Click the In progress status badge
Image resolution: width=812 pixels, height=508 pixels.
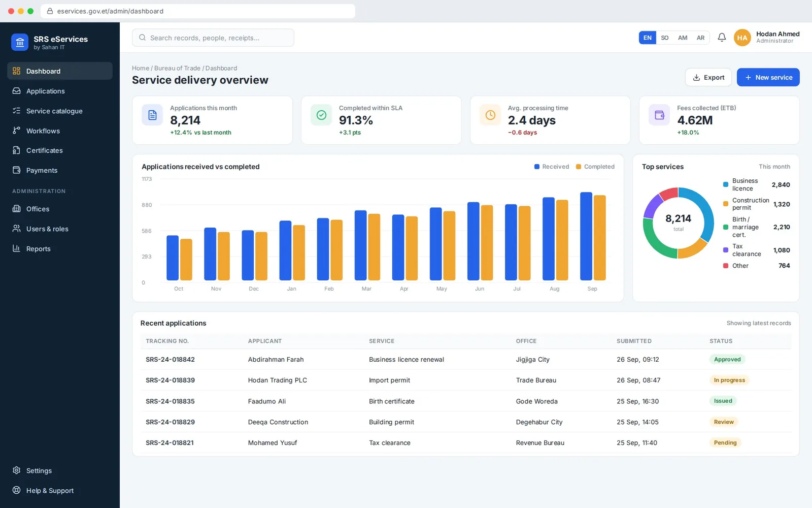click(x=729, y=380)
